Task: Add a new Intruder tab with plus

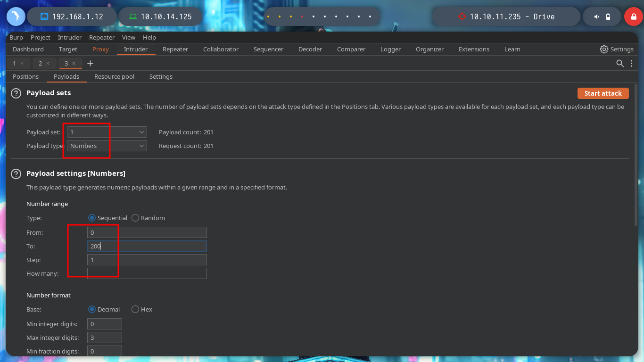Action: tap(91, 63)
